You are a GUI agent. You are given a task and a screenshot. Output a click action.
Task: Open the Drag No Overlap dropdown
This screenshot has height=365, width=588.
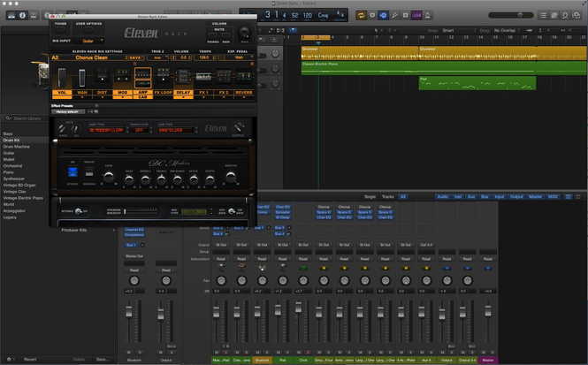point(507,30)
